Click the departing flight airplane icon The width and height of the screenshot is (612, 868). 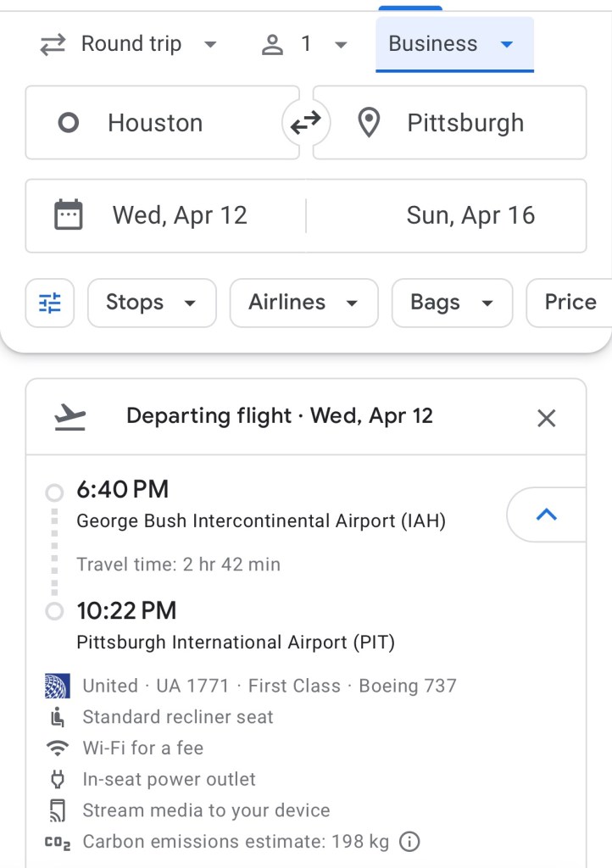pos(70,416)
